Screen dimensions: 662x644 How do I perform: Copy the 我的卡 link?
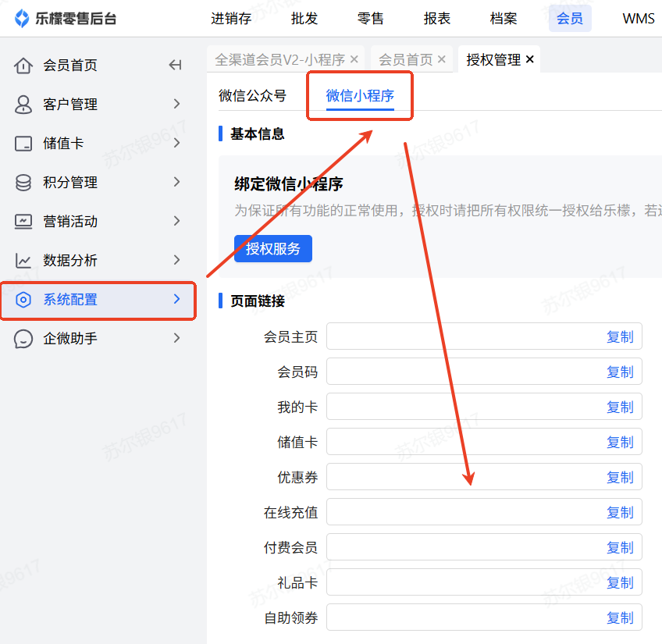click(x=620, y=407)
